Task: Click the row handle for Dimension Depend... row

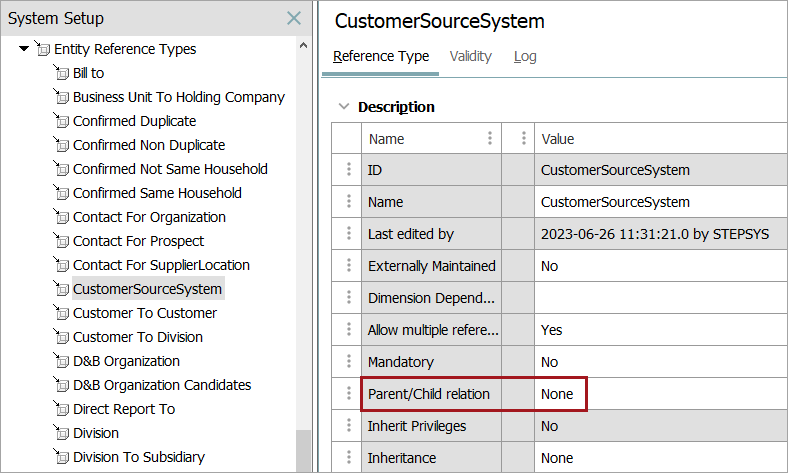Action: click(349, 298)
